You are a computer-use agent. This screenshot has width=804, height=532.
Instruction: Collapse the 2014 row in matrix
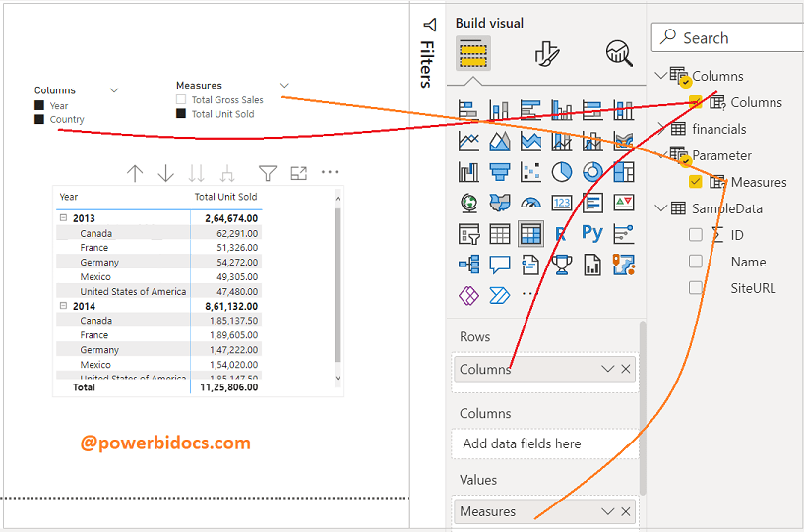tap(64, 306)
